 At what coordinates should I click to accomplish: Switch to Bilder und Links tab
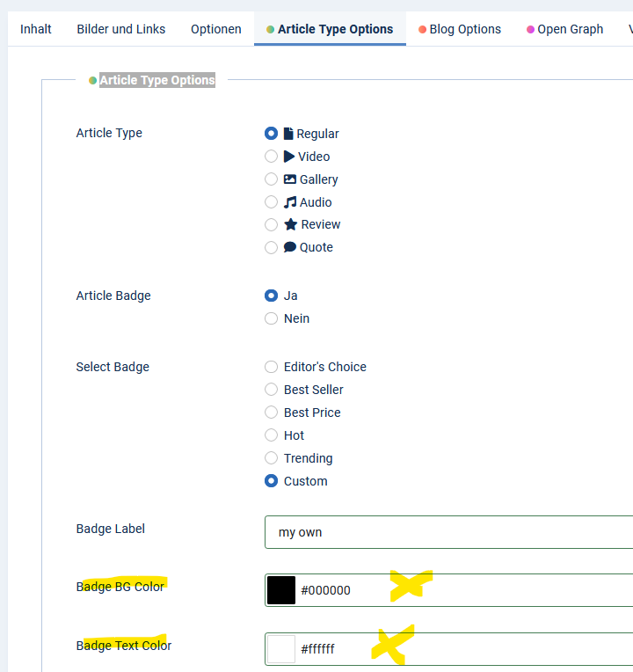(120, 29)
